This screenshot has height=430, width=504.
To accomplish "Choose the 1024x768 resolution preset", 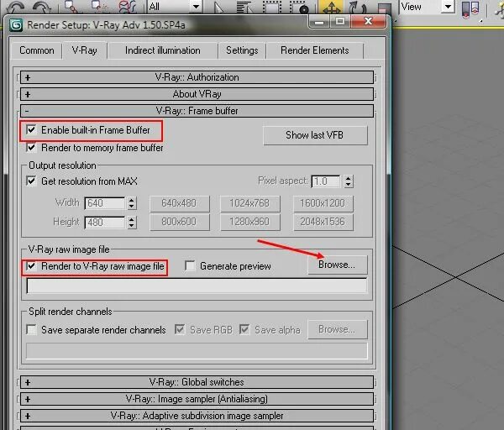I will click(x=249, y=203).
